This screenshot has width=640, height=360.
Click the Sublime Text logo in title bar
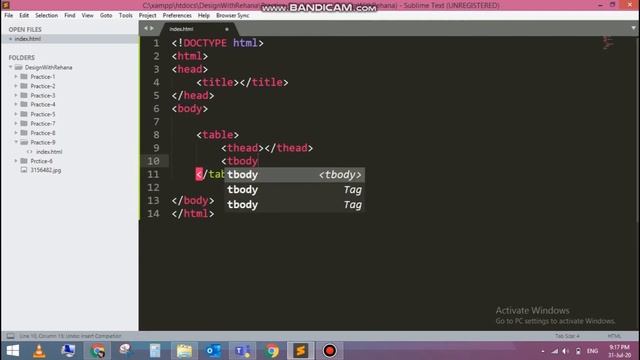pos(6,5)
